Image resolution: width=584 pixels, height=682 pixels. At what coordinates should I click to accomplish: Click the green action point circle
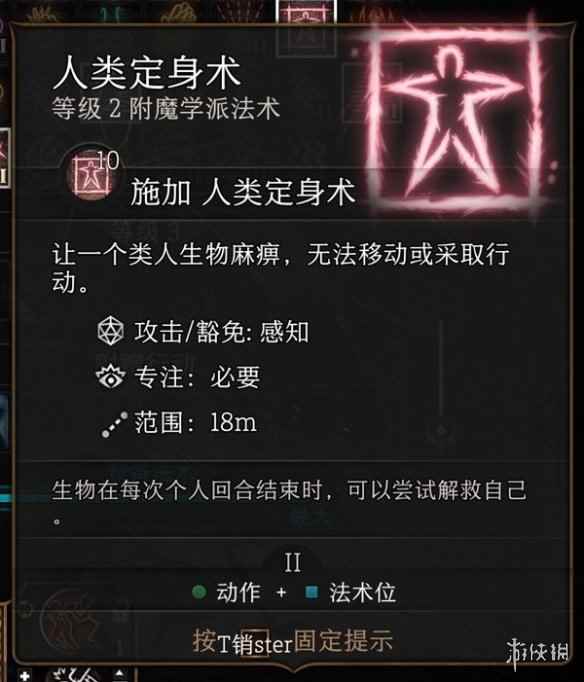tap(199, 592)
